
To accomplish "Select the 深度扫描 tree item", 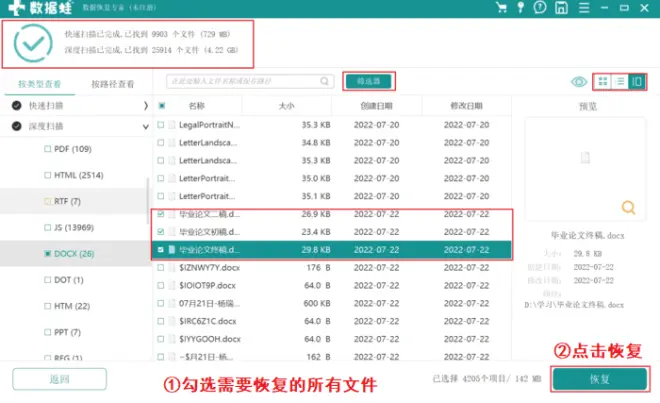I will coord(46,126).
